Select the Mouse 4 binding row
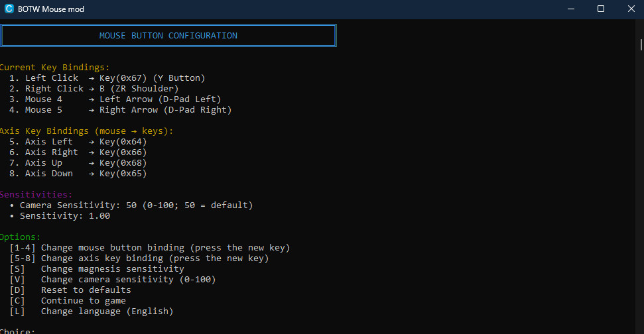644x334 pixels. pos(115,99)
